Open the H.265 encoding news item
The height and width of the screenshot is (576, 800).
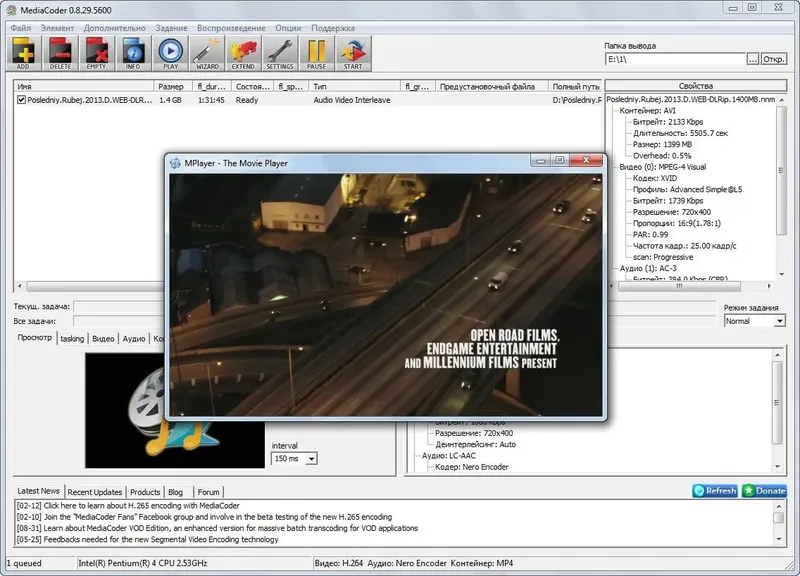pyautogui.click(x=128, y=506)
